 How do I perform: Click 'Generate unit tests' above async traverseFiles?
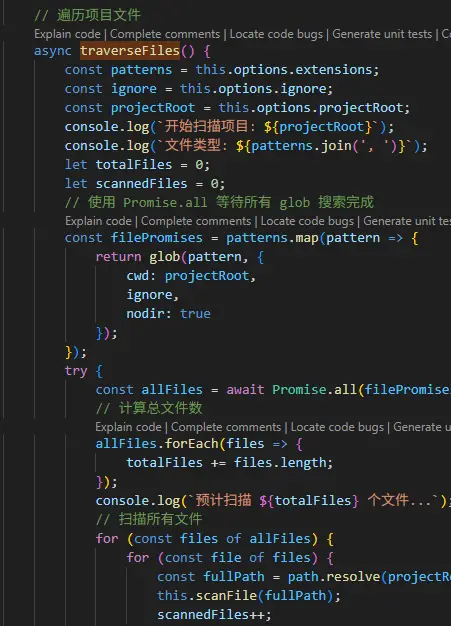tap(382, 34)
